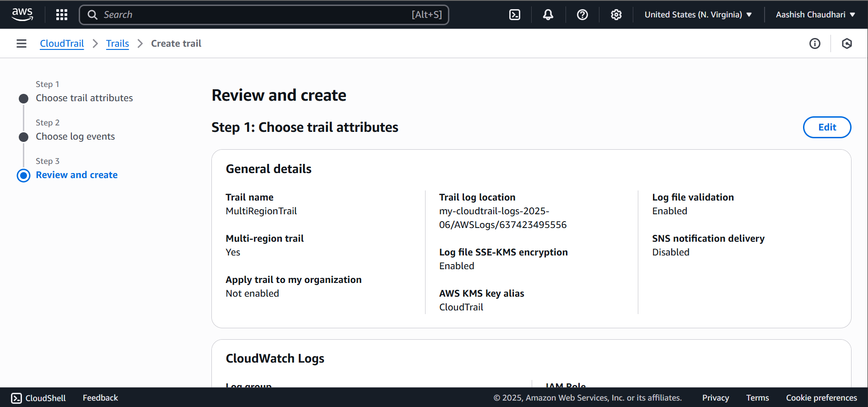Click the Yes value under Multi-region trail
The image size is (868, 407).
click(233, 252)
